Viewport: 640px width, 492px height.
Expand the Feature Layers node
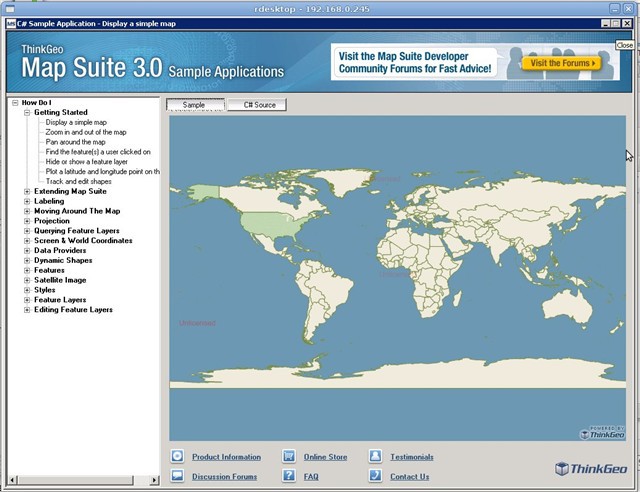click(27, 300)
